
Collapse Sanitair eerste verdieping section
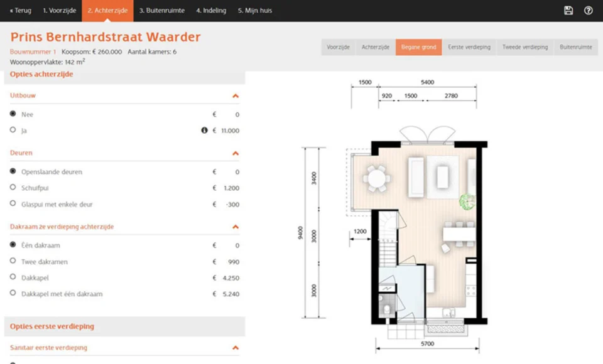coord(236,348)
